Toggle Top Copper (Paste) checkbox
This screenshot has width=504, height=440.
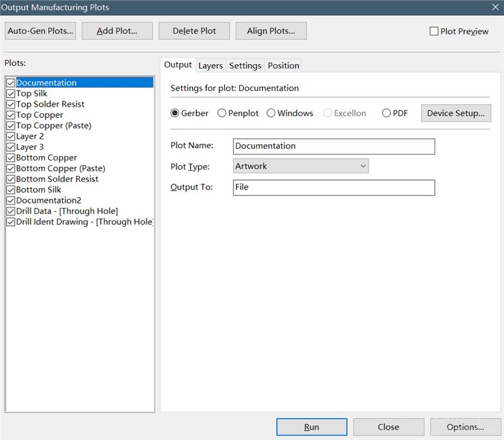pos(11,126)
